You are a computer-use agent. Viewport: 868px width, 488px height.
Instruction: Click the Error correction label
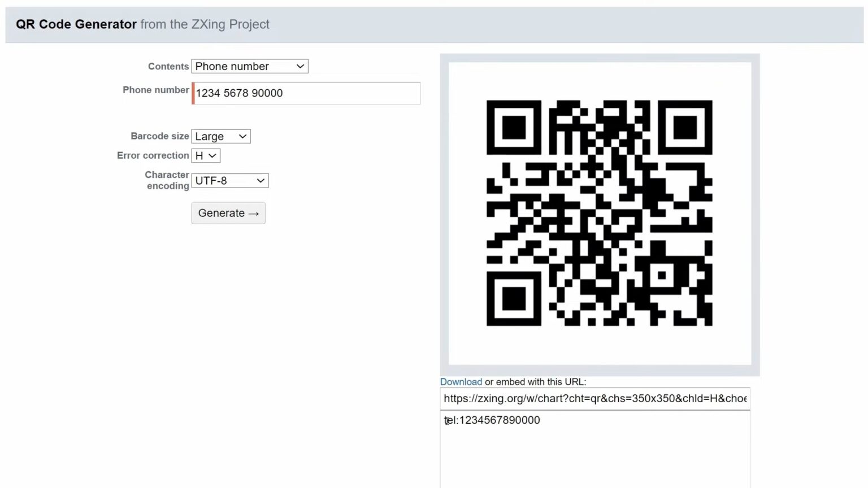coord(153,155)
